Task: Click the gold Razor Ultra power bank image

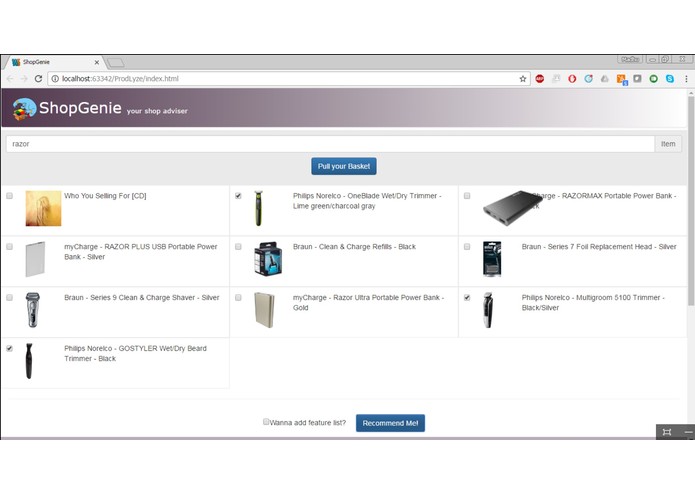Action: click(265, 310)
